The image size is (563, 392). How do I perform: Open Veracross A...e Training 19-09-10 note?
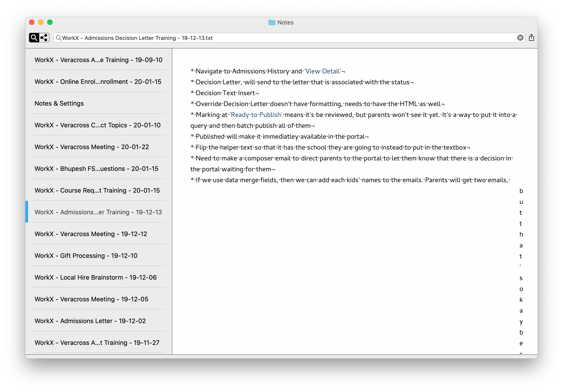coord(98,60)
